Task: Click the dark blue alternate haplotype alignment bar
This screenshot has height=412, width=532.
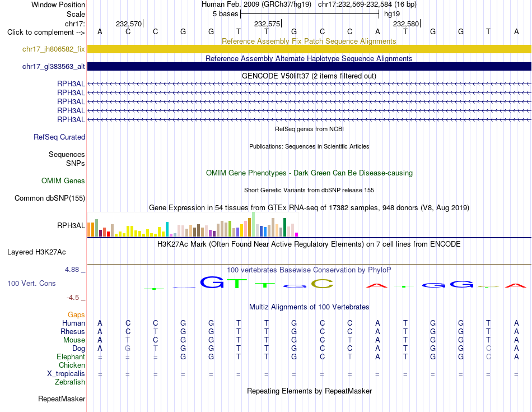Action: click(309, 66)
